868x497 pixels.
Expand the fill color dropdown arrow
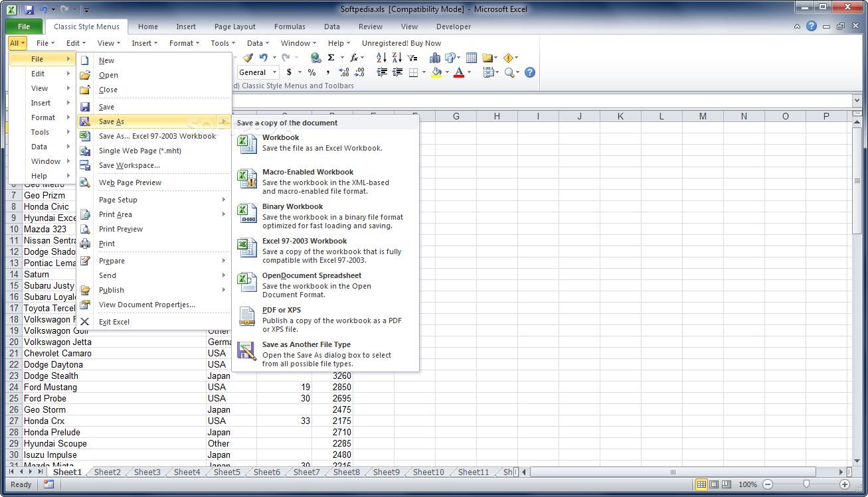coord(447,72)
